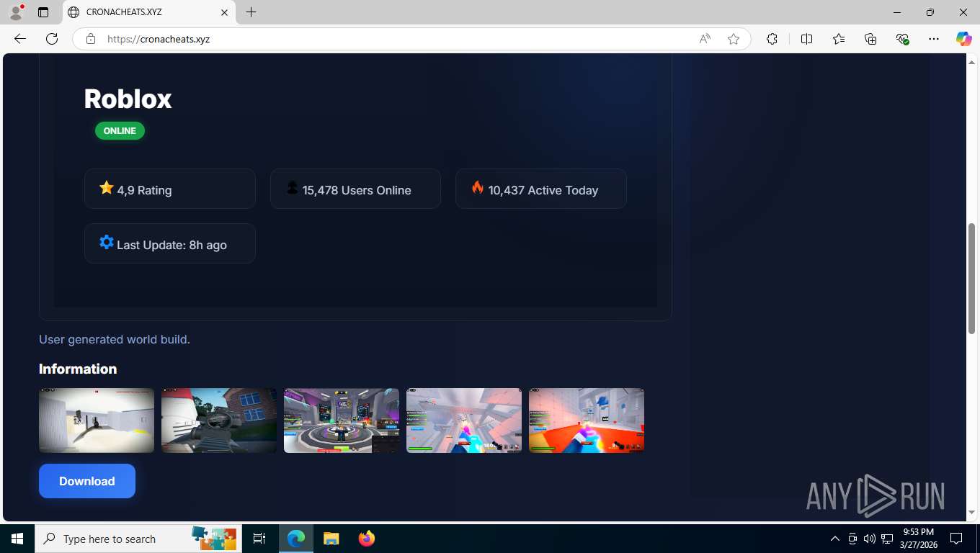Open Microsoft Edge from taskbar
The height and width of the screenshot is (553, 980).
click(296, 539)
